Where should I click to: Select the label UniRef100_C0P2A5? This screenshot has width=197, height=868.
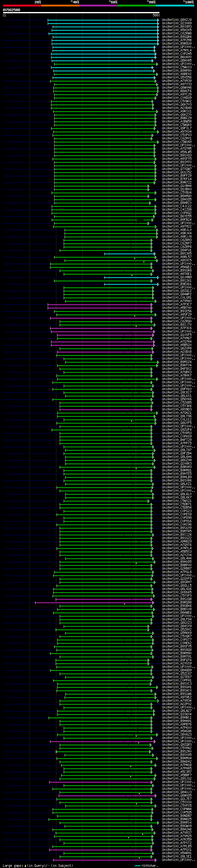[177, 54]
